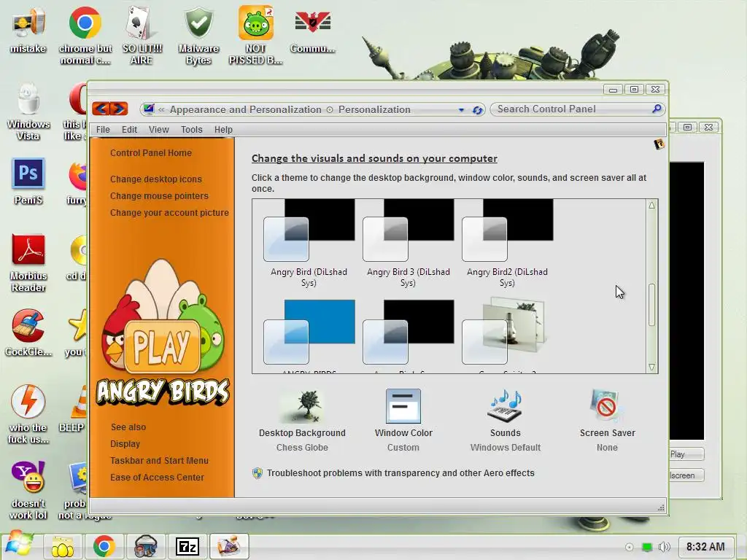
Task: Open the 'mistake' desktop icon
Action: pyautogui.click(x=28, y=29)
